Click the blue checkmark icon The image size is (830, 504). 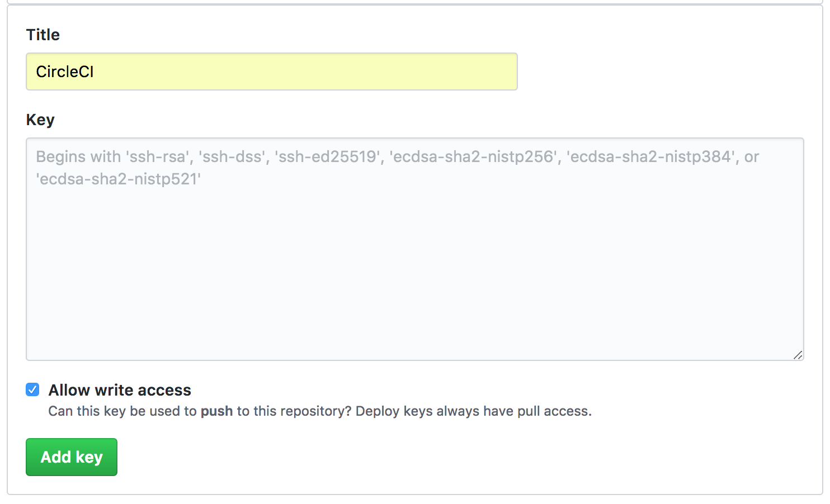pyautogui.click(x=32, y=389)
